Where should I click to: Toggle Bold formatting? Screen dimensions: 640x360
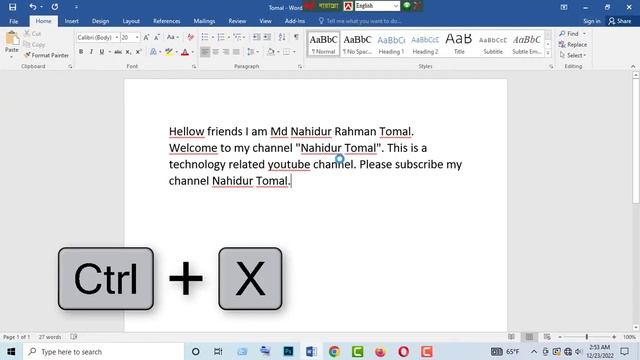[x=81, y=52]
